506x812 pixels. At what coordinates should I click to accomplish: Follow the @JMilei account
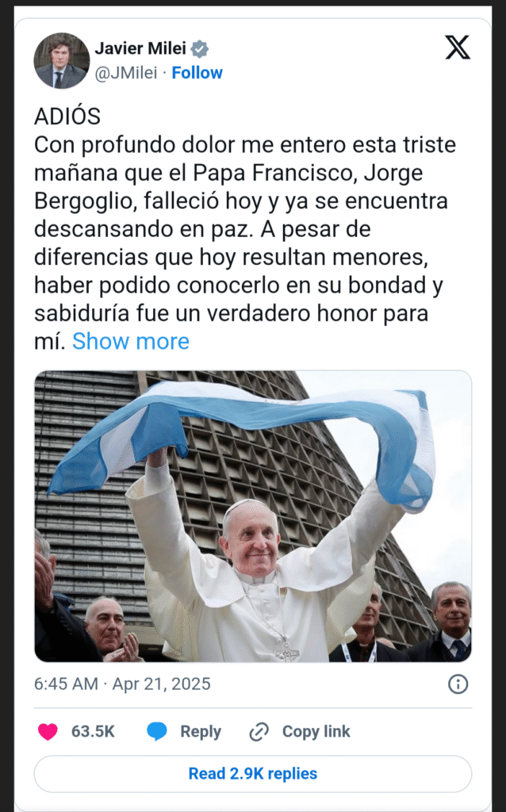pyautogui.click(x=197, y=73)
